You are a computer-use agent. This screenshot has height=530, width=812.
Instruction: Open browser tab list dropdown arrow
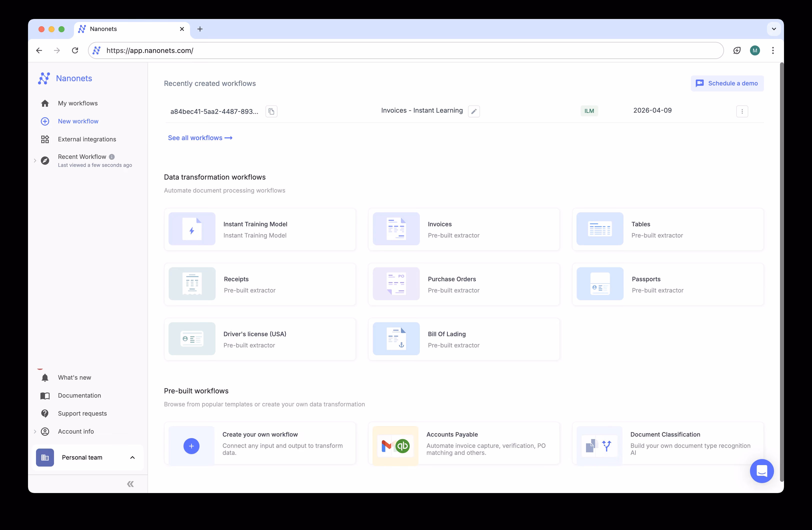(x=774, y=29)
